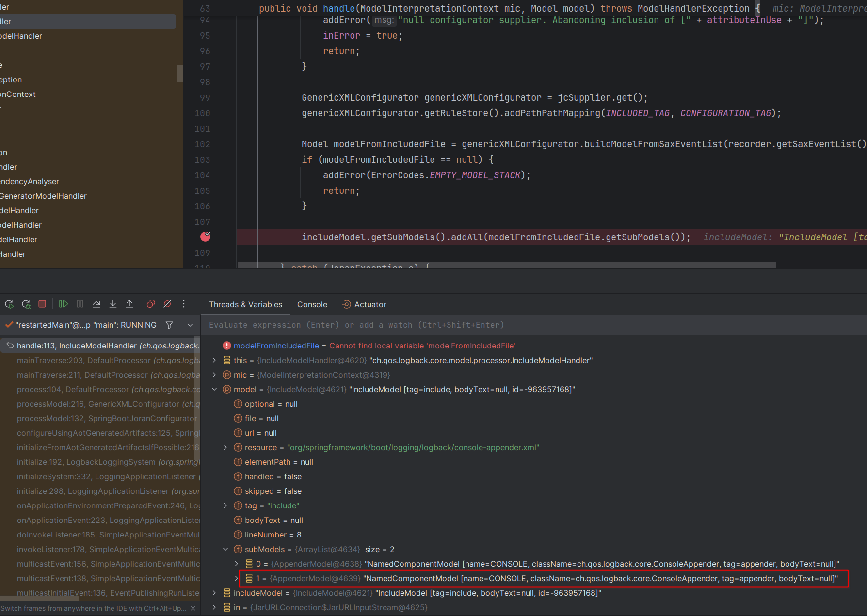Click the Rerun program icon
This screenshot has width=867, height=616.
[x=9, y=304]
